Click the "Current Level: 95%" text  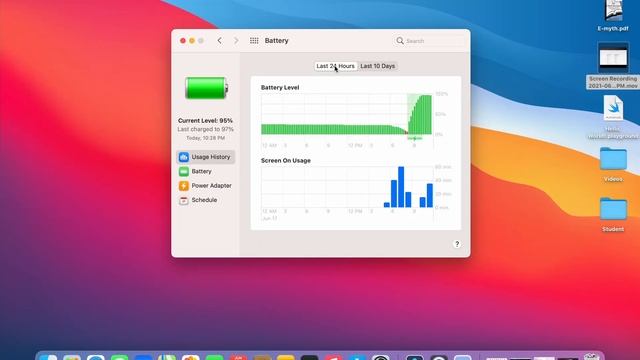[x=205, y=120]
